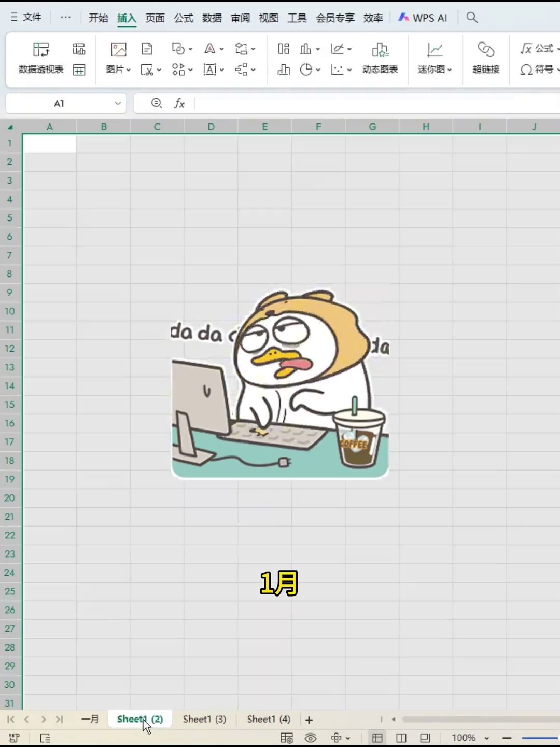Go to previous sheet tab arrow
Image resolution: width=560 pixels, height=747 pixels.
26,720
